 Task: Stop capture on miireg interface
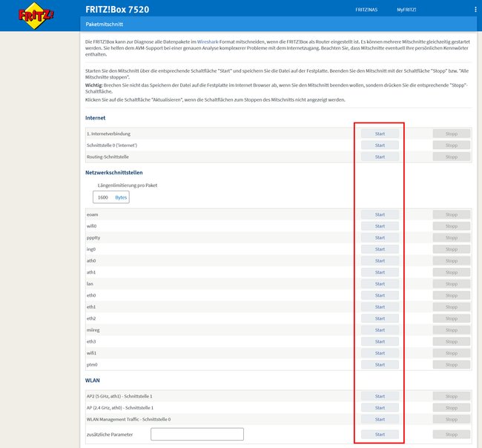tap(452, 330)
